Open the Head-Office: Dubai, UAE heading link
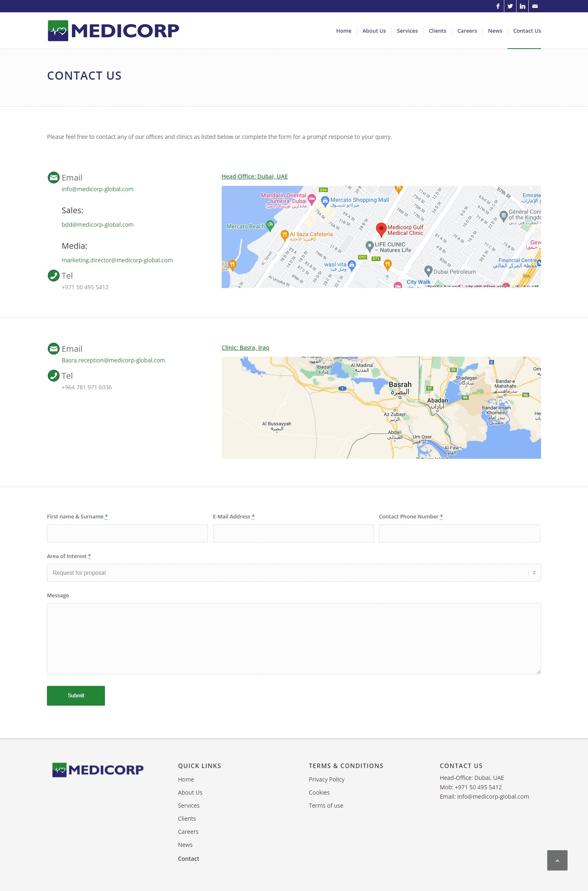Viewport: 588px width, 891px height. (x=255, y=176)
